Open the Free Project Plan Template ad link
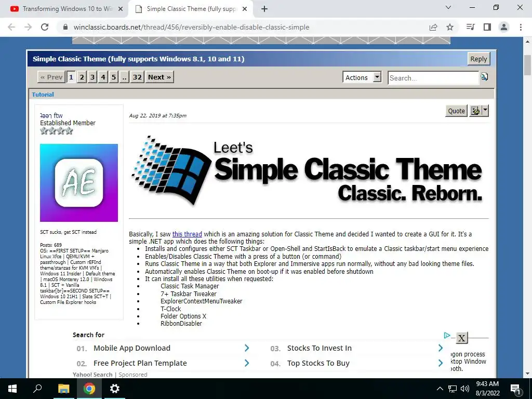 (140, 363)
